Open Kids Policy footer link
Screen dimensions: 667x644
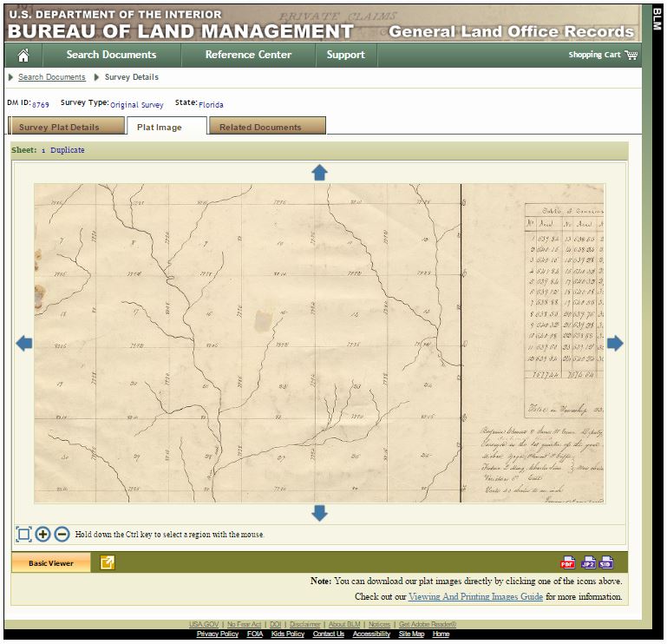coord(288,634)
